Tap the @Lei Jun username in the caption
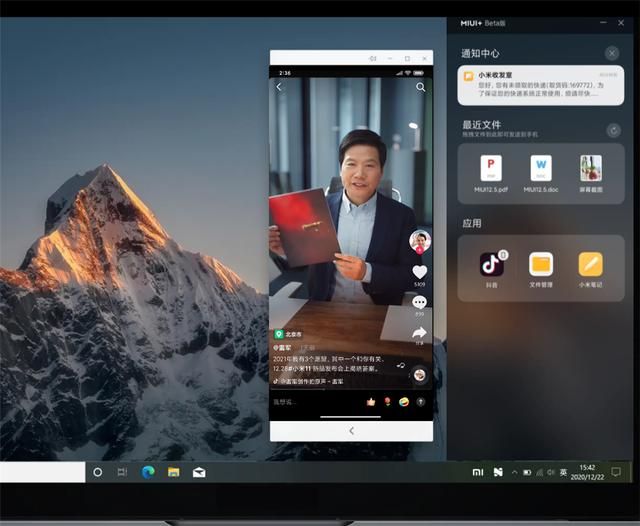The width and height of the screenshot is (640, 526). pos(282,348)
